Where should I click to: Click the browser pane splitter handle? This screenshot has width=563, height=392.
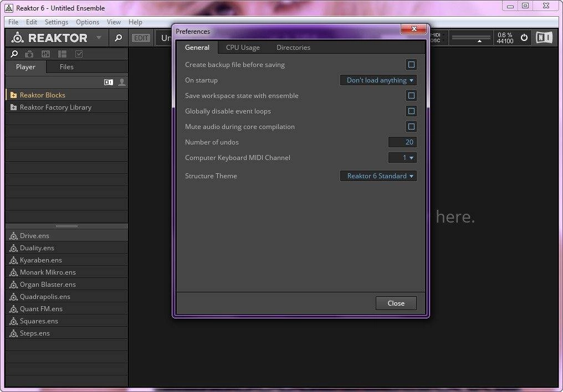coord(67,226)
